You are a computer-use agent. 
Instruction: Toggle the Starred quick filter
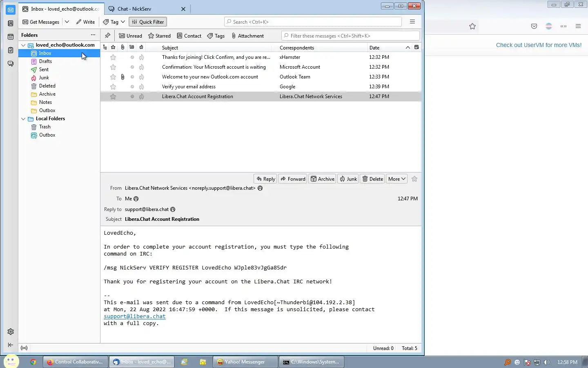click(159, 36)
